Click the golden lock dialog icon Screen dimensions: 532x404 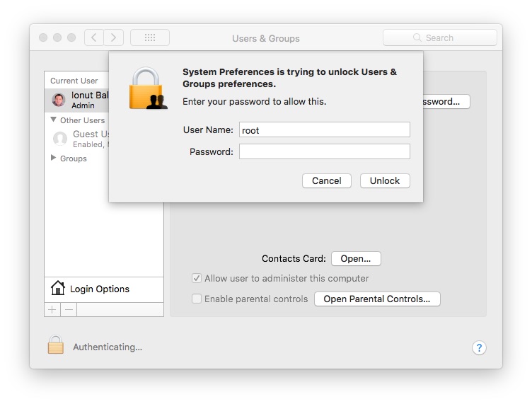[148, 88]
